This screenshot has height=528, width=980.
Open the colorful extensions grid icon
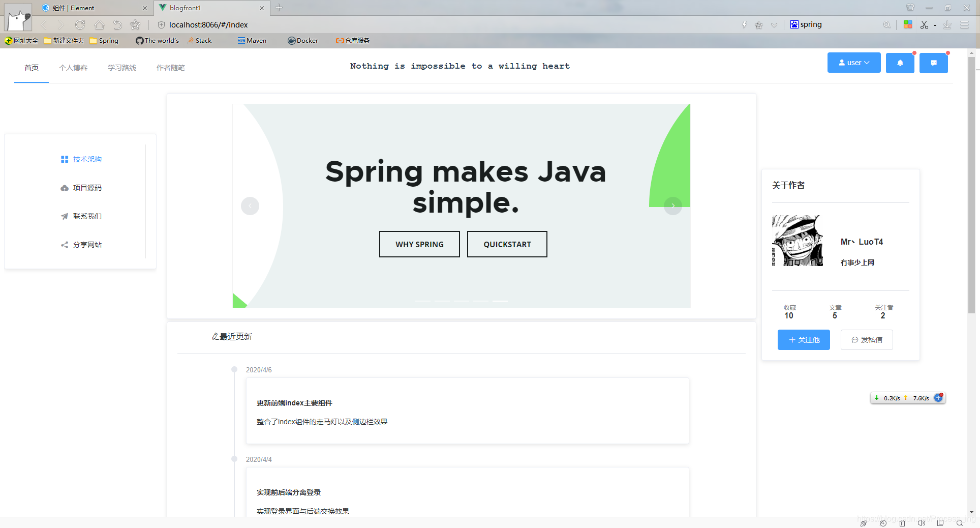tap(908, 24)
